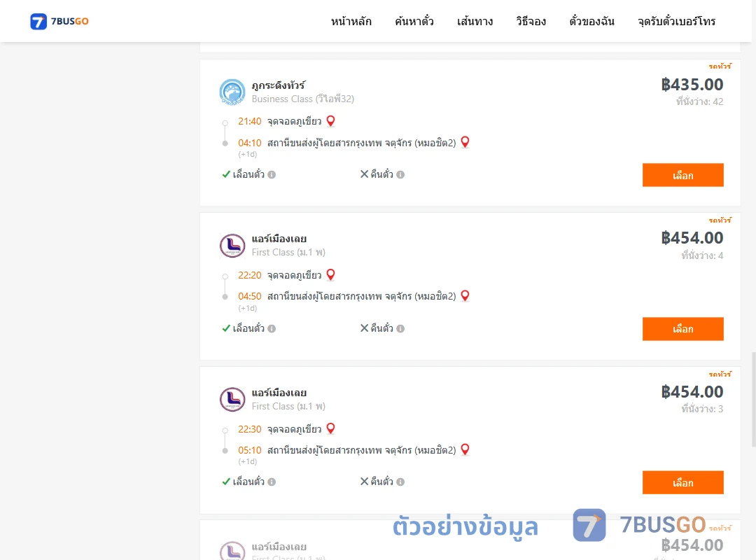
Task: Show map pin for 04:10 หมอชิต2 arrival
Action: click(465, 142)
